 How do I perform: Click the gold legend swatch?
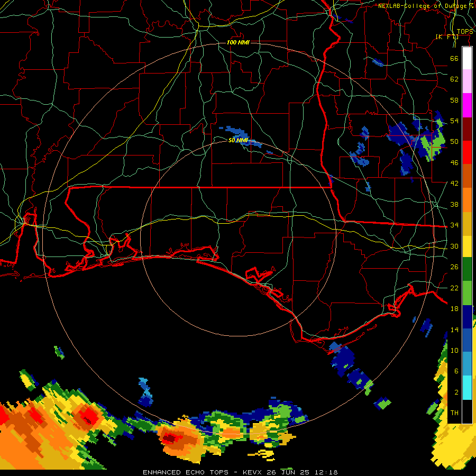click(x=467, y=224)
